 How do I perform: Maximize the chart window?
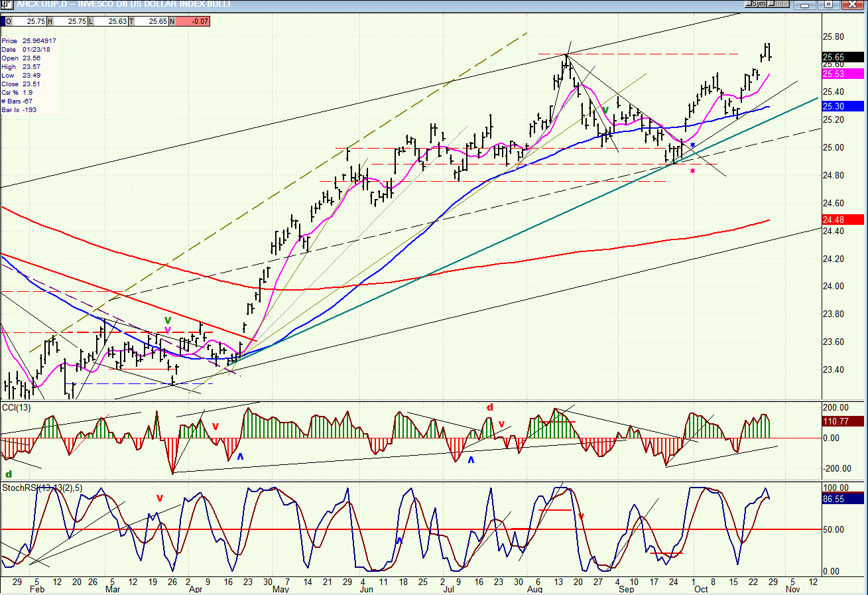pos(828,4)
